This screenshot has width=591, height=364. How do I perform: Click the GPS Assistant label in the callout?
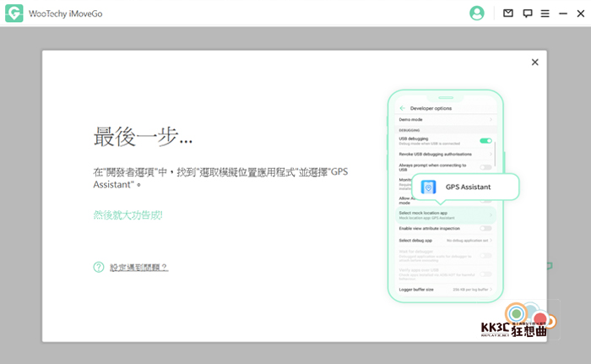[468, 187]
